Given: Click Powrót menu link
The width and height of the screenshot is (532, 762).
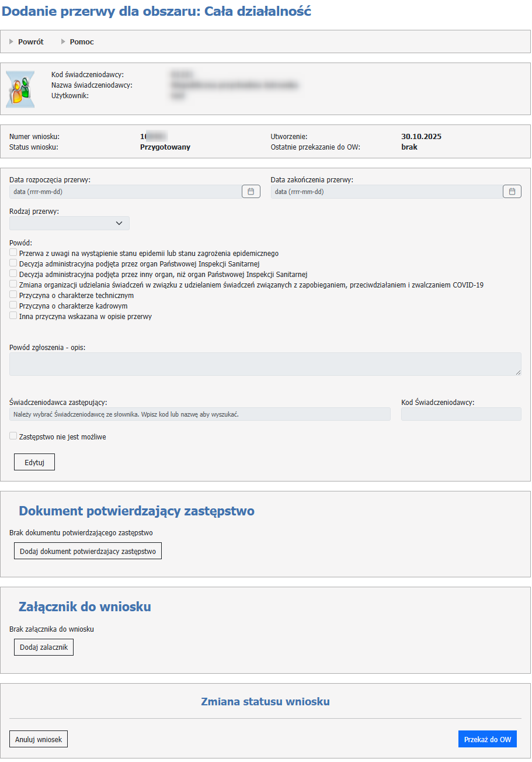Looking at the screenshot, I should (30, 42).
